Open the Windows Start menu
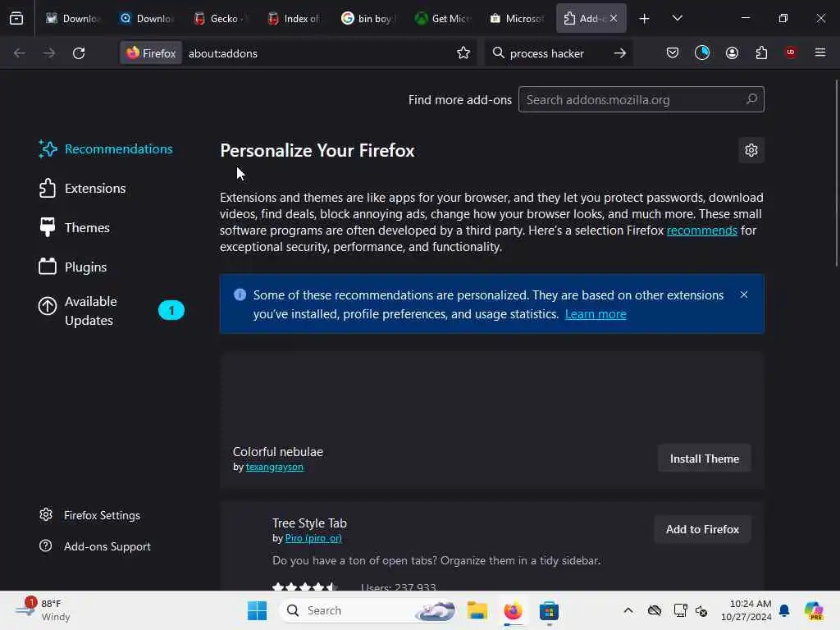The image size is (840, 630). 257,610
